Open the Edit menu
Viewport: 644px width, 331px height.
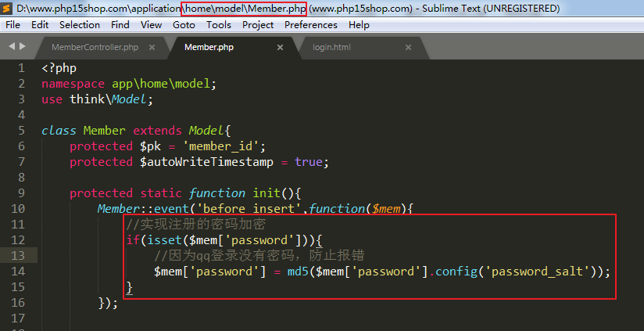40,25
